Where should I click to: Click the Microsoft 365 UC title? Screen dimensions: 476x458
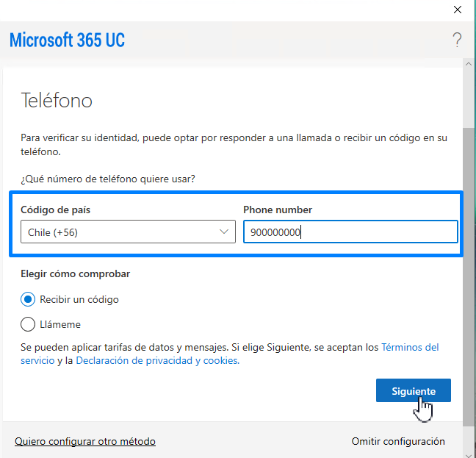click(67, 40)
